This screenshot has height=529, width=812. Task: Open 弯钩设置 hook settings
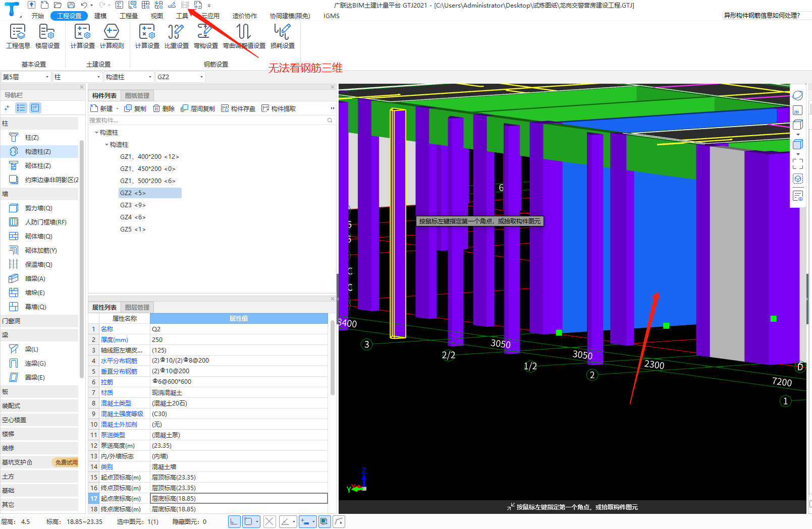click(x=205, y=36)
